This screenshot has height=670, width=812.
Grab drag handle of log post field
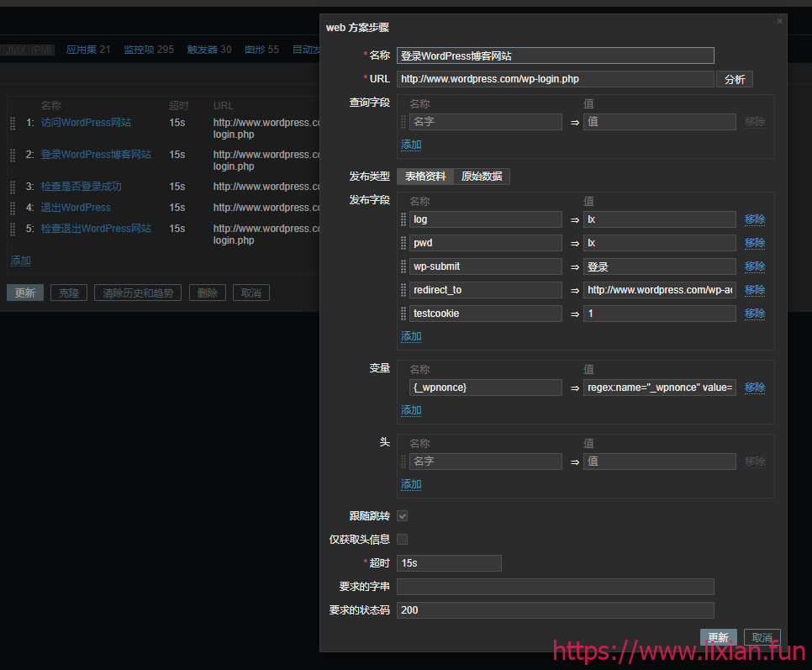pyautogui.click(x=403, y=219)
